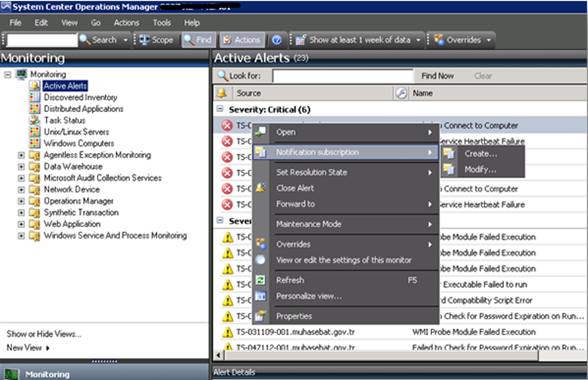This screenshot has width=588, height=380.
Task: Select Maintenance Mode in context menu
Action: point(345,224)
